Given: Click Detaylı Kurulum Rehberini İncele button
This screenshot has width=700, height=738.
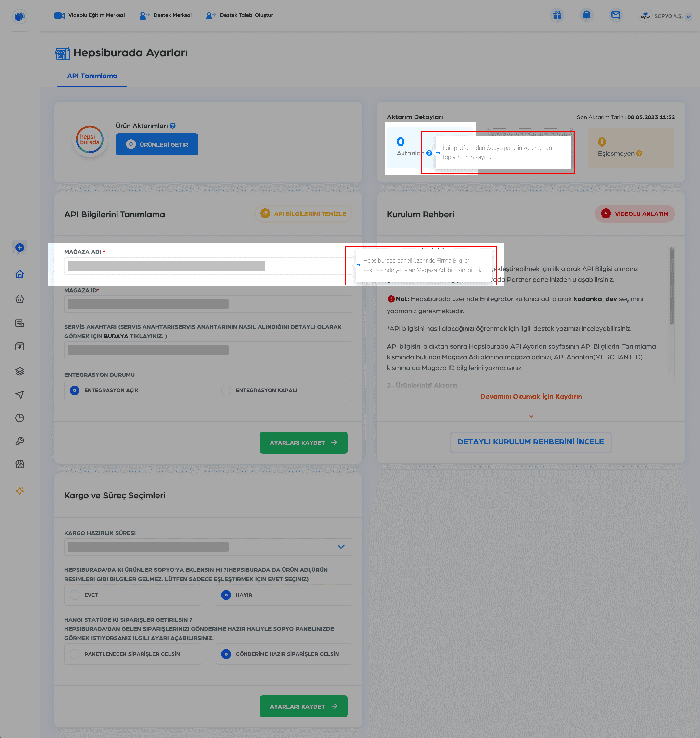Looking at the screenshot, I should point(531,442).
